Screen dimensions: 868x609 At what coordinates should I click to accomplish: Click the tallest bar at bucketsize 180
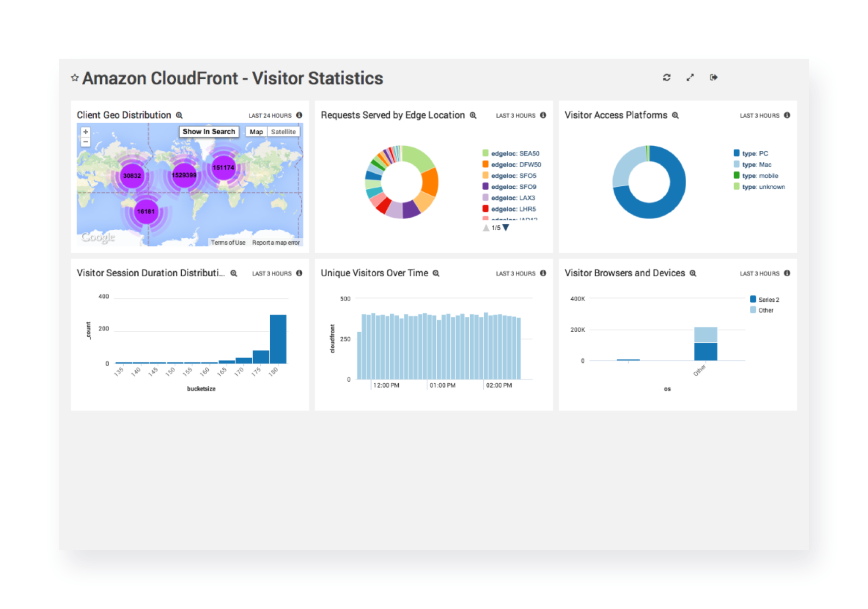[x=278, y=339]
